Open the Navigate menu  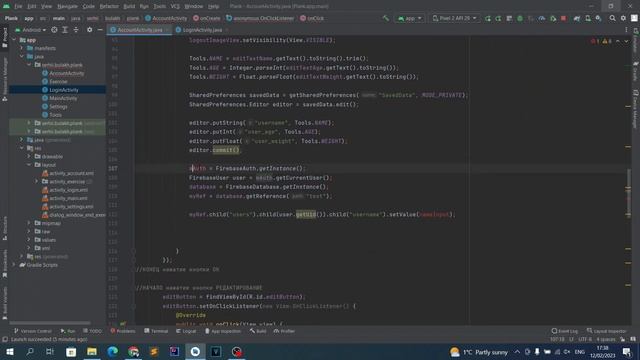tap(67, 7)
